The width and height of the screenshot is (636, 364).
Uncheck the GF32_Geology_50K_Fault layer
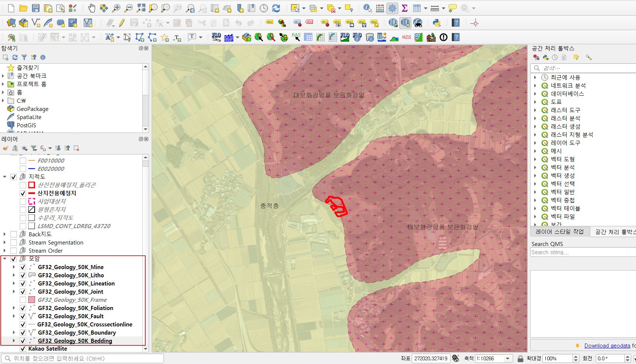point(23,316)
